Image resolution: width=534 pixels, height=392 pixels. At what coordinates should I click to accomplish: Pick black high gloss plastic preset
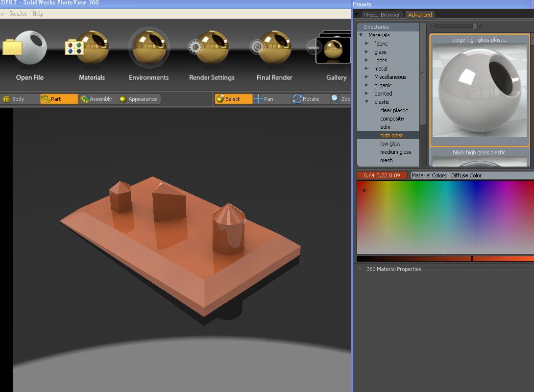[x=480, y=157]
